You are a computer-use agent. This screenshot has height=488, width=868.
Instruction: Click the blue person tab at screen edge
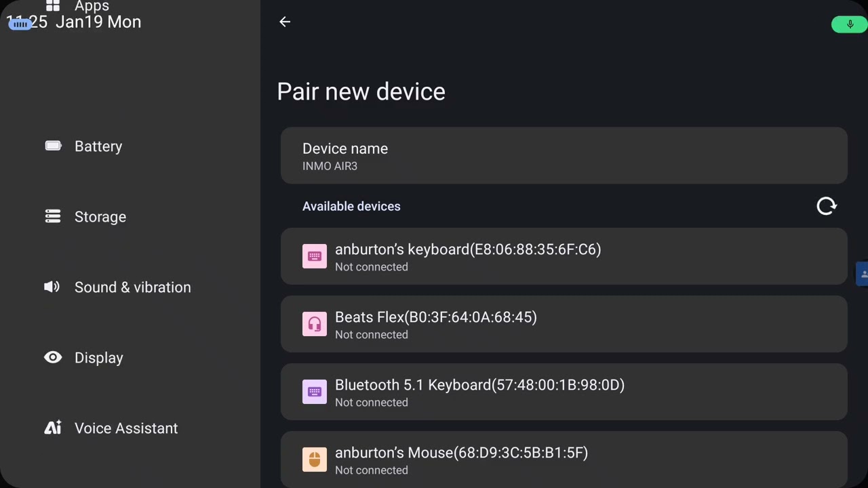coord(863,274)
